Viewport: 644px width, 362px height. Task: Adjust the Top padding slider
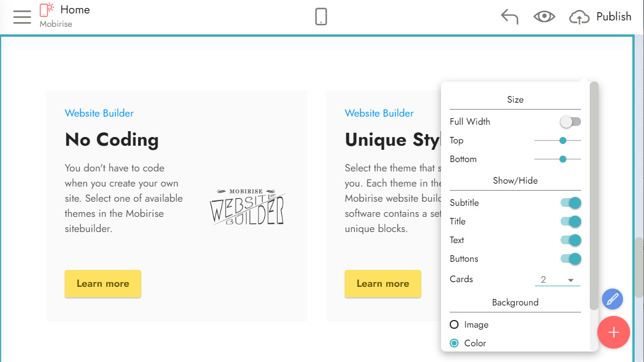click(x=557, y=140)
